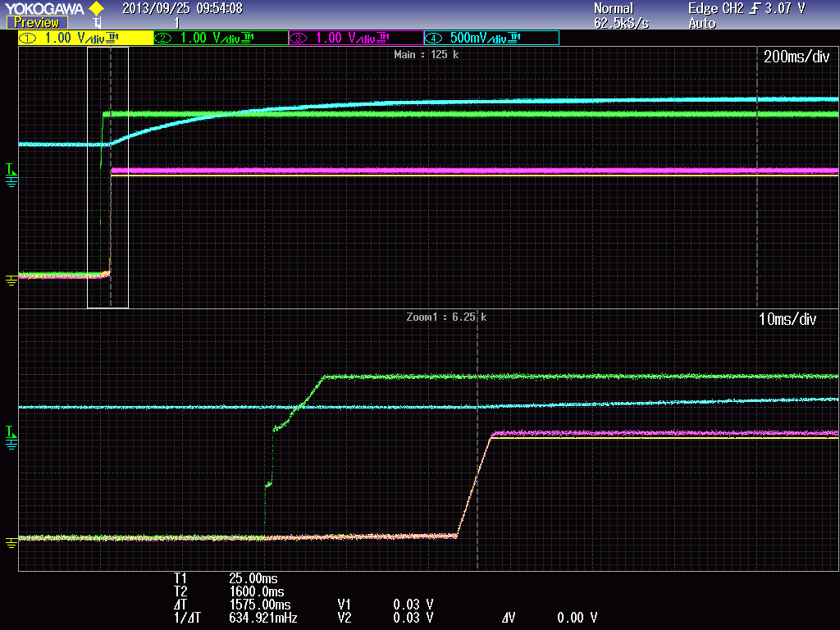Screen dimensions: 840x630
Task: Select the dashed T1 cursor inside the zoom box
Action: 111,177
